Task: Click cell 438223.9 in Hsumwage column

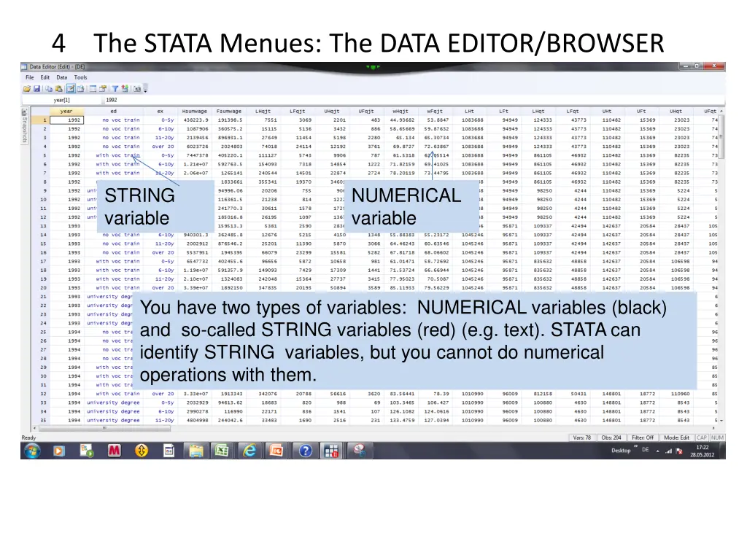Action: pos(194,120)
